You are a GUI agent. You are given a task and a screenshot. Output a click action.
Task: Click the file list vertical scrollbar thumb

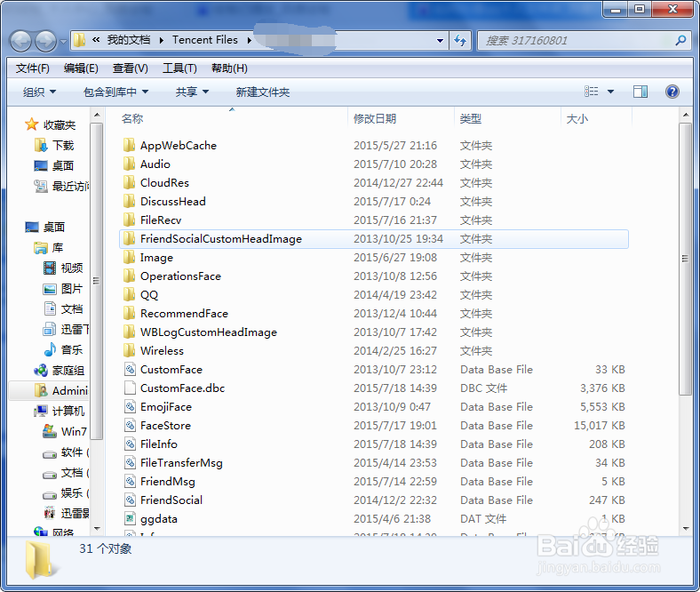click(685, 259)
